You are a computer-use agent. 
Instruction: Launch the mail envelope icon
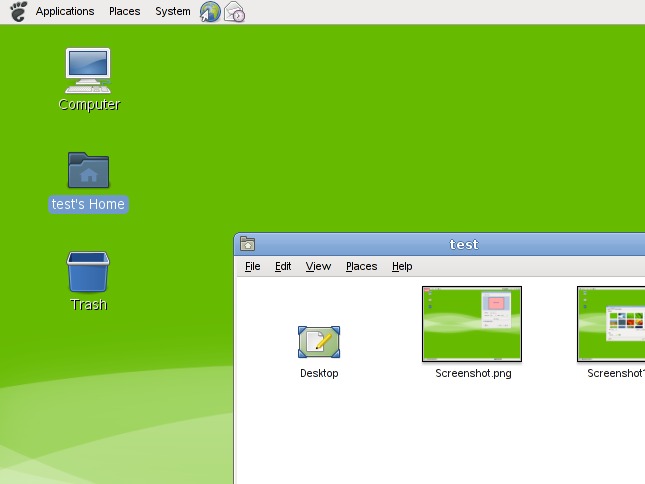click(234, 12)
